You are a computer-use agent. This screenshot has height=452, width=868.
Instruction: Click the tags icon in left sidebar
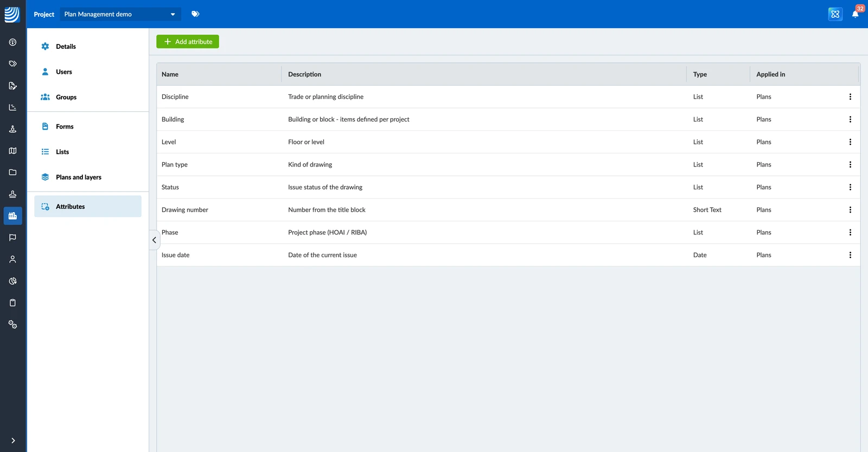(x=12, y=64)
